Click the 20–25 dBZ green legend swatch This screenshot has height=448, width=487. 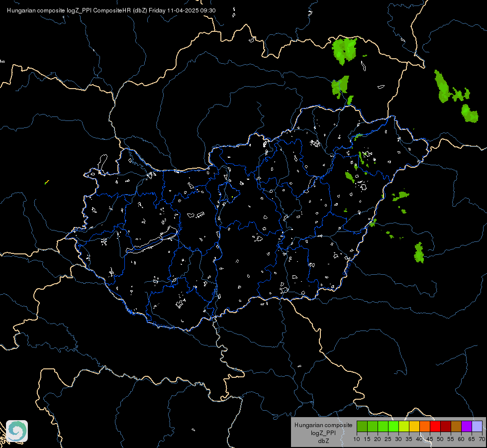click(x=383, y=426)
